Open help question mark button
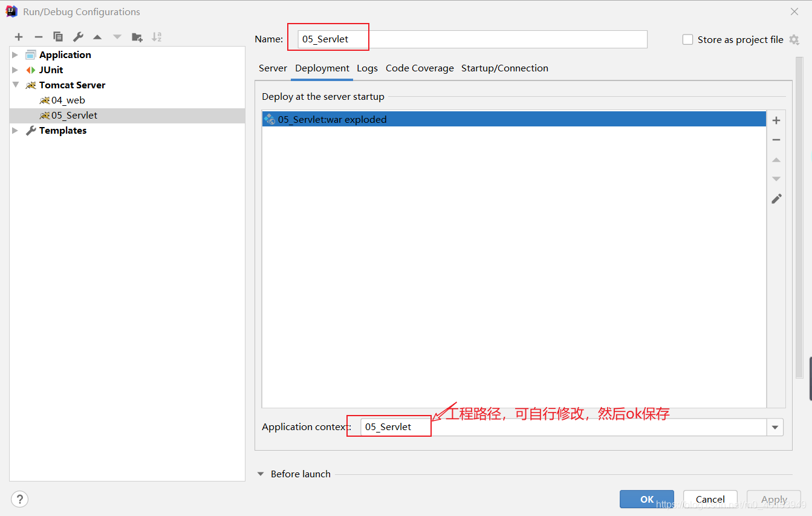 tap(19, 499)
